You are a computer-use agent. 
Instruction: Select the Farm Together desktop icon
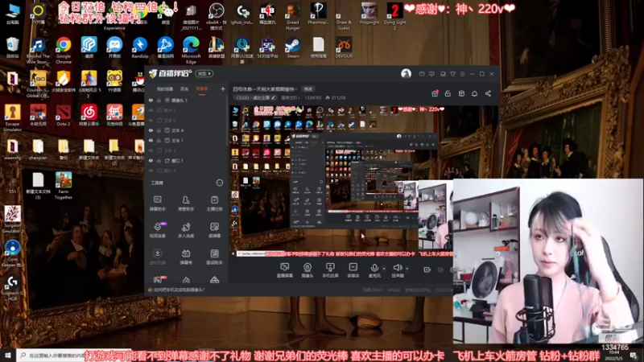64,186
